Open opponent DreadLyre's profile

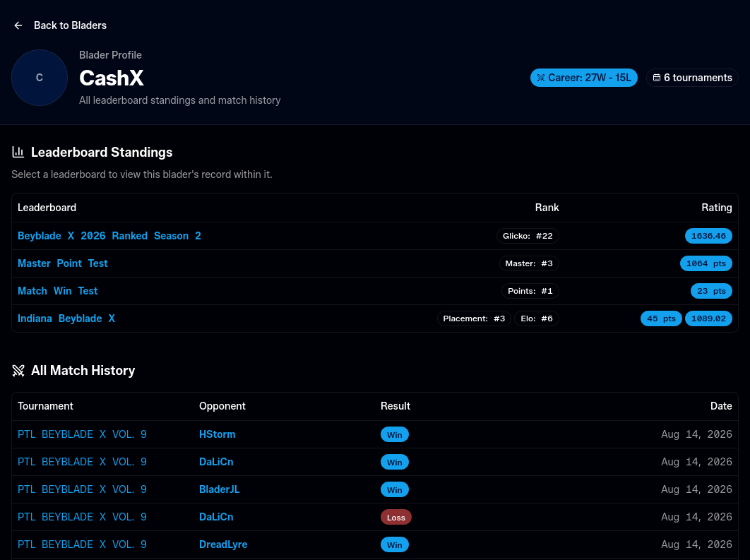223,544
